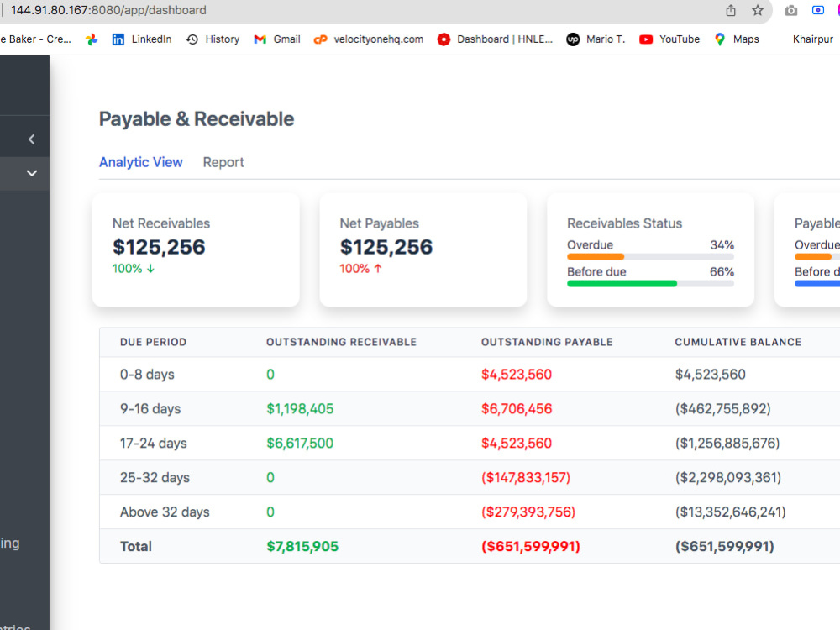Click the Receivables Status Overdue orange bar
The height and width of the screenshot is (630, 840).
(596, 257)
